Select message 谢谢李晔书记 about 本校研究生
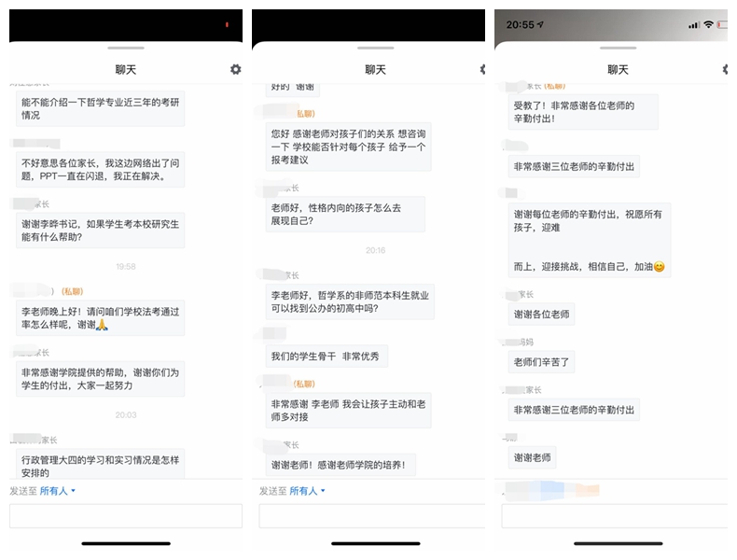737x560 pixels. [x=100, y=231]
